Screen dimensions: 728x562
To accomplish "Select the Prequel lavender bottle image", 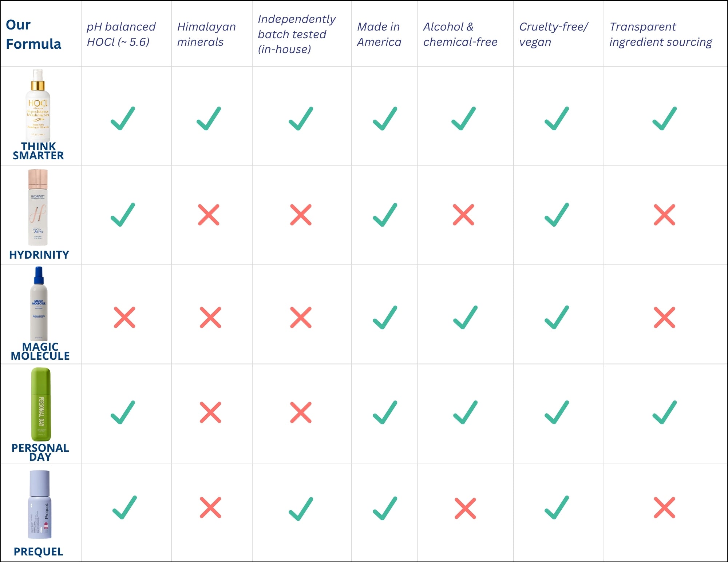I will point(39,505).
